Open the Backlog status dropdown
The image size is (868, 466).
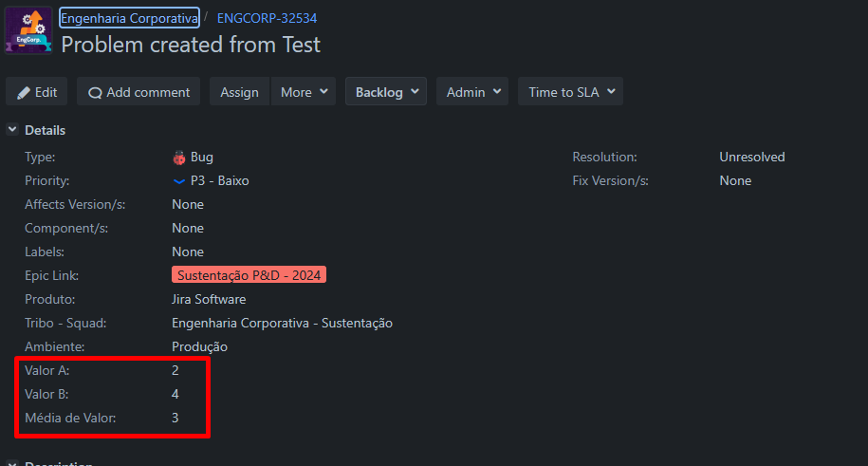click(x=386, y=91)
